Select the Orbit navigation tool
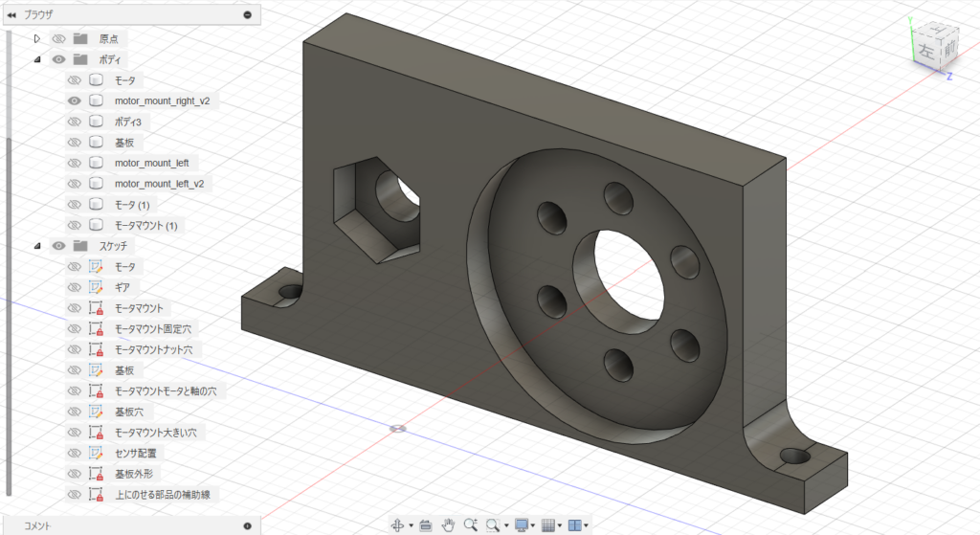 (397, 525)
